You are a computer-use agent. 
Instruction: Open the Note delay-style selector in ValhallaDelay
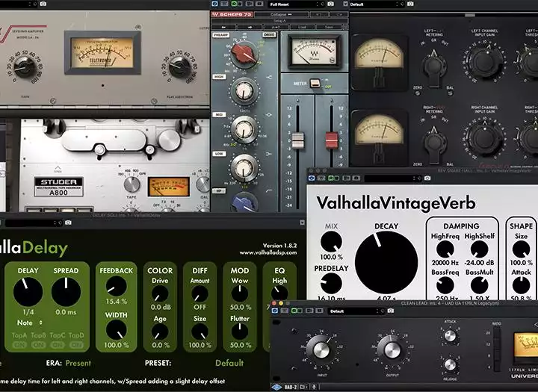[x=29, y=323]
